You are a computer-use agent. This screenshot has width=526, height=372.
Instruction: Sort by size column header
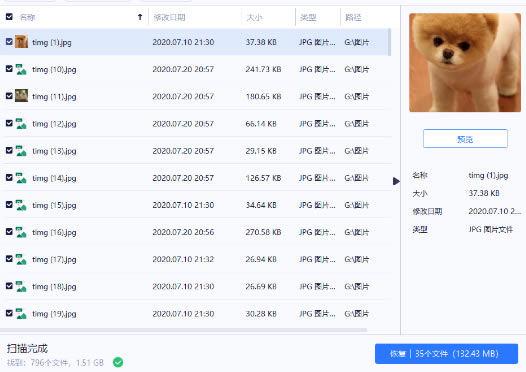pyautogui.click(x=254, y=17)
